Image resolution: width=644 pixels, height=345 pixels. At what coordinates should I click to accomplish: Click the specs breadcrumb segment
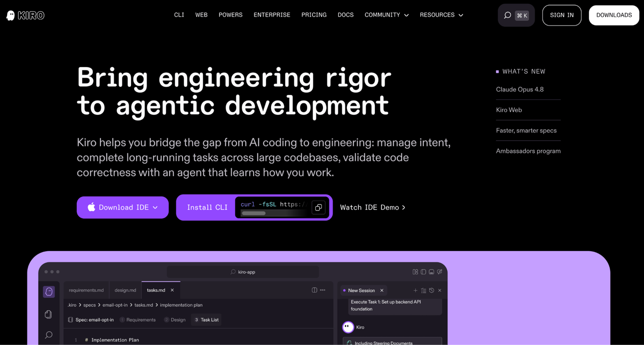tap(90, 305)
